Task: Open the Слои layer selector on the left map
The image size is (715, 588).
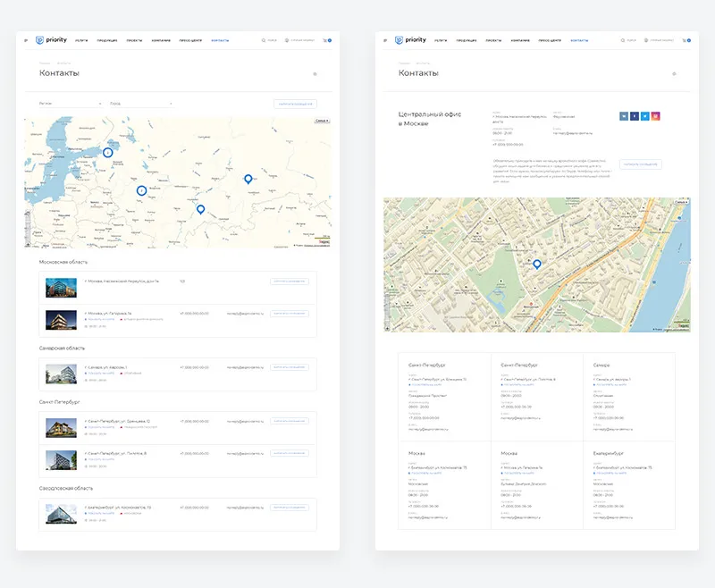Action: [322, 121]
